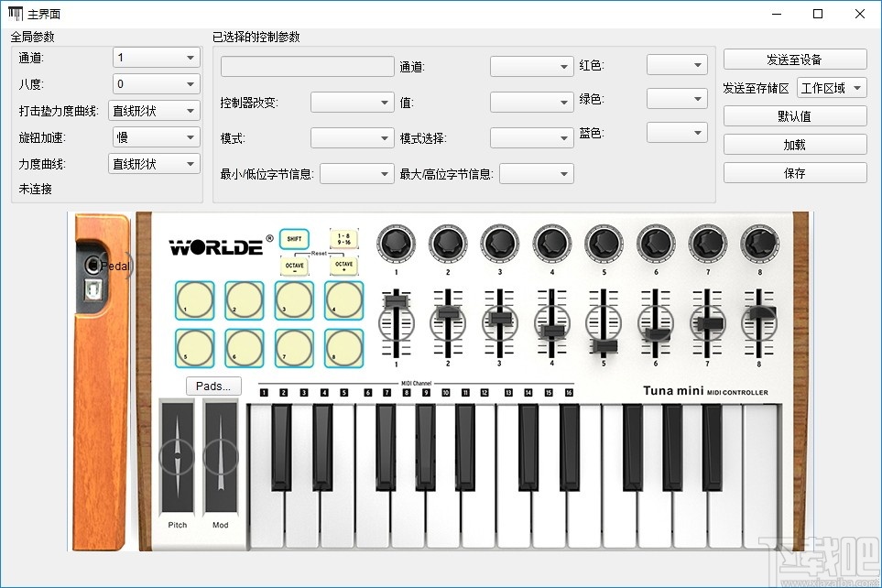Click the 保存 save button
Screen dimensions: 882x588
(x=794, y=171)
